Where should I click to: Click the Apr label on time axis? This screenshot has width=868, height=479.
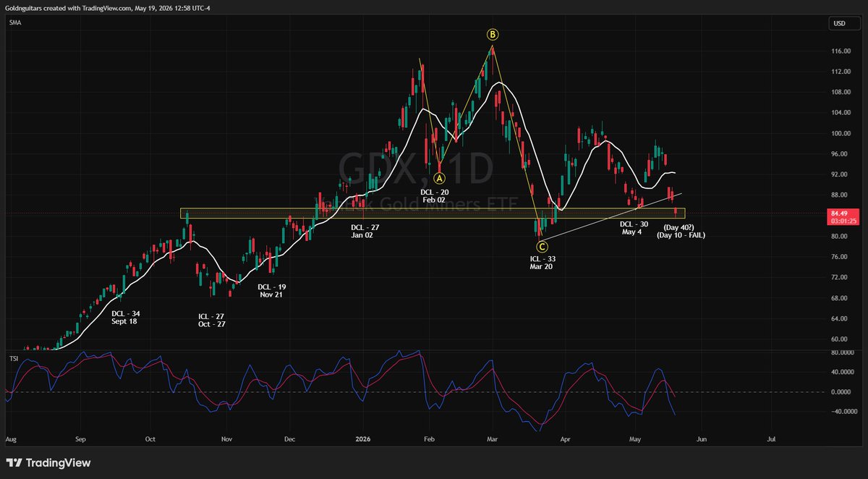coord(566,439)
